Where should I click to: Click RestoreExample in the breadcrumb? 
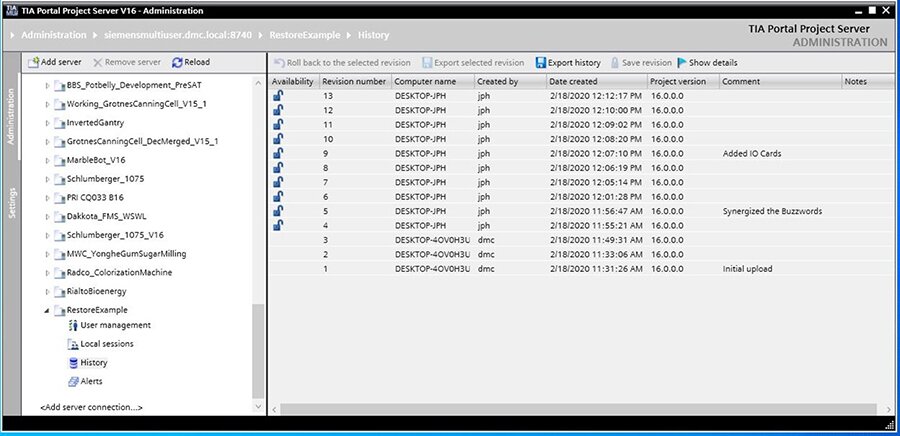(x=305, y=35)
